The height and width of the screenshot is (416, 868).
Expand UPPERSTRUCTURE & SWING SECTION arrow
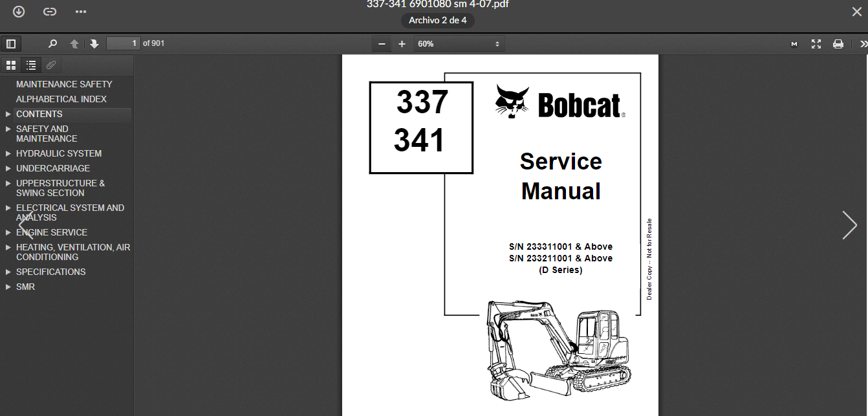point(8,183)
